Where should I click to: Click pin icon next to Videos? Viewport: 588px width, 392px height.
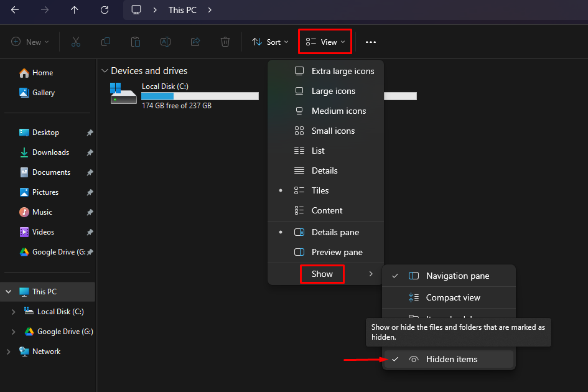[x=90, y=232]
